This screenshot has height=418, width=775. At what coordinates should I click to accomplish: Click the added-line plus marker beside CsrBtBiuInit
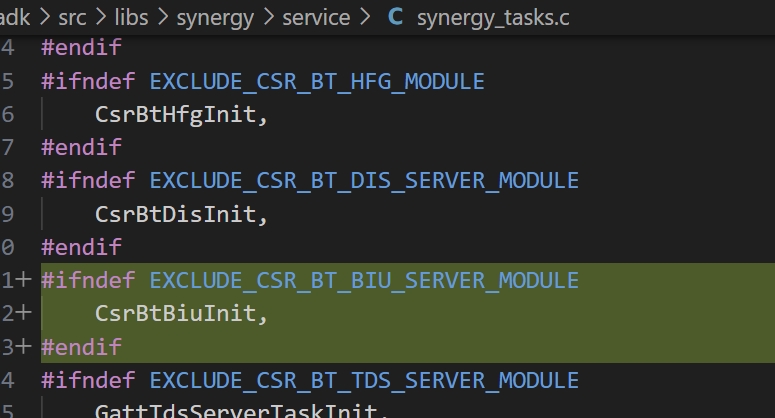[x=22, y=314]
